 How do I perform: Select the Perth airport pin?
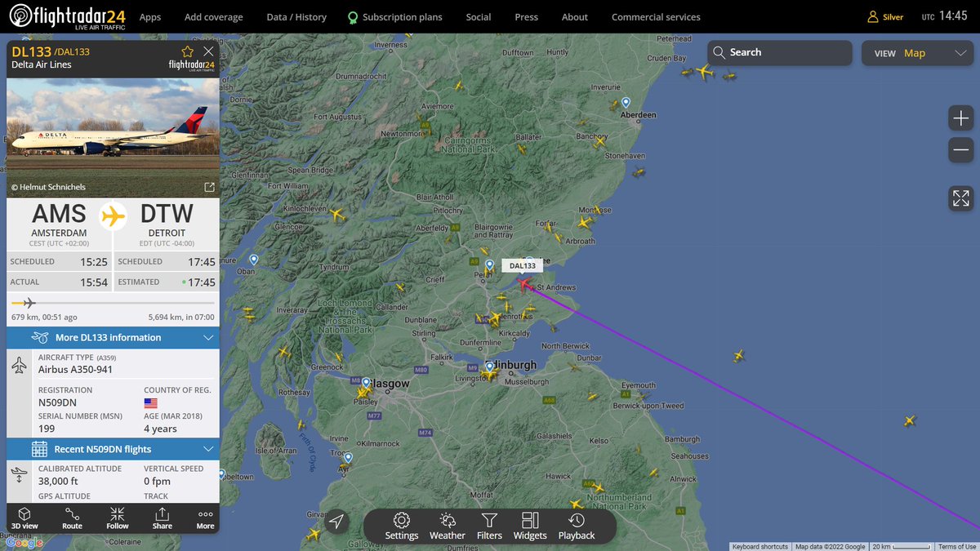(x=489, y=265)
